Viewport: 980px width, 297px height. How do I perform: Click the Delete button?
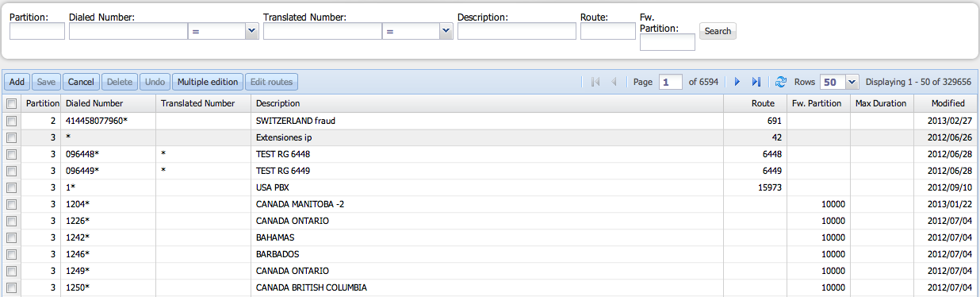pos(120,82)
